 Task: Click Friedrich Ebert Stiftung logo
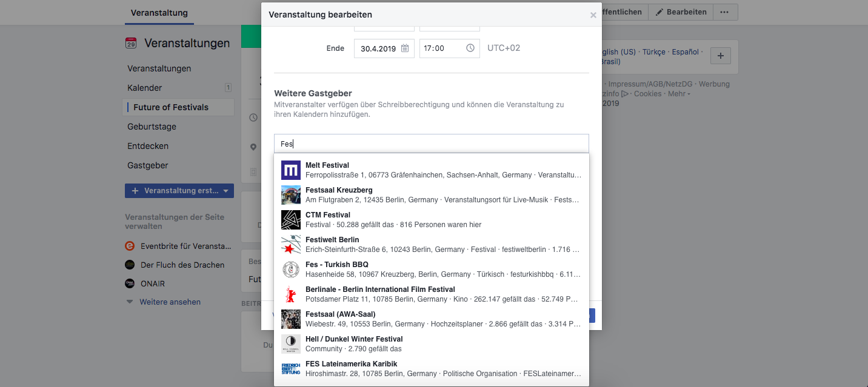coord(291,369)
